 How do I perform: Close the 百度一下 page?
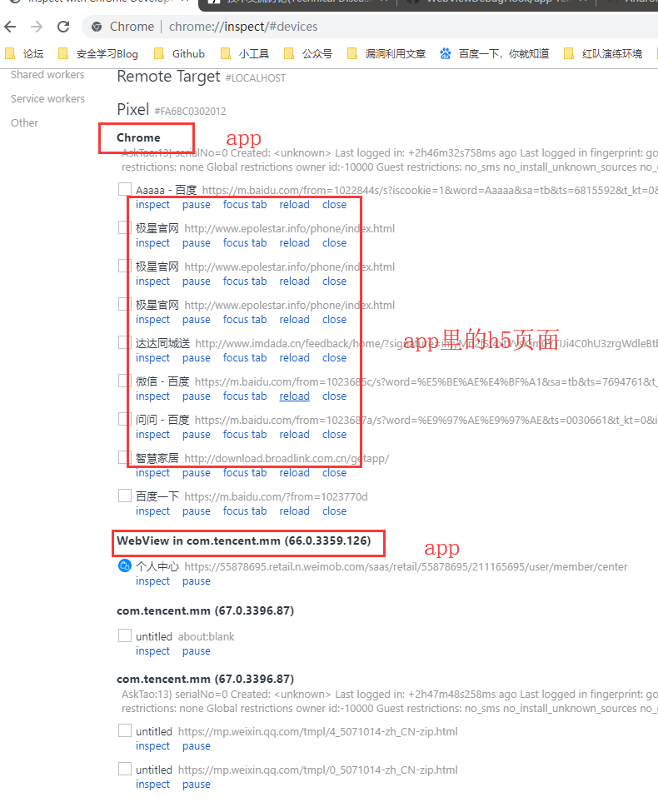pyautogui.click(x=334, y=511)
